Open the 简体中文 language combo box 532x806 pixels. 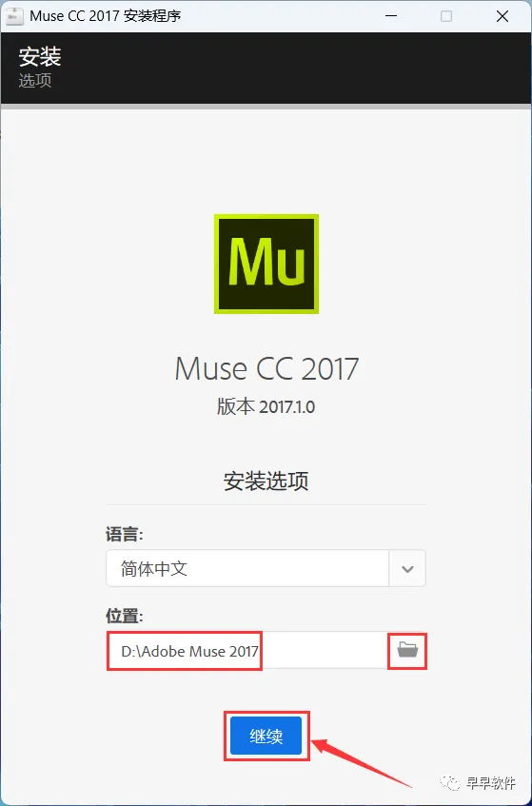pyautogui.click(x=266, y=568)
